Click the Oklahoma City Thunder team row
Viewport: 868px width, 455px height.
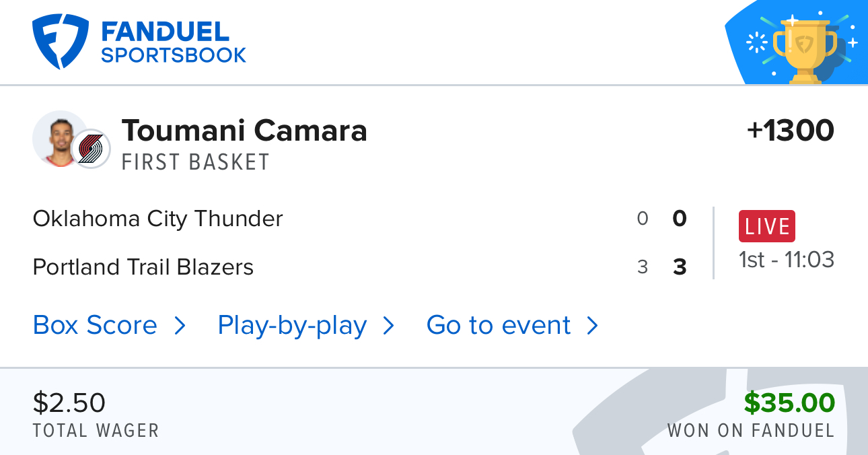click(x=359, y=219)
